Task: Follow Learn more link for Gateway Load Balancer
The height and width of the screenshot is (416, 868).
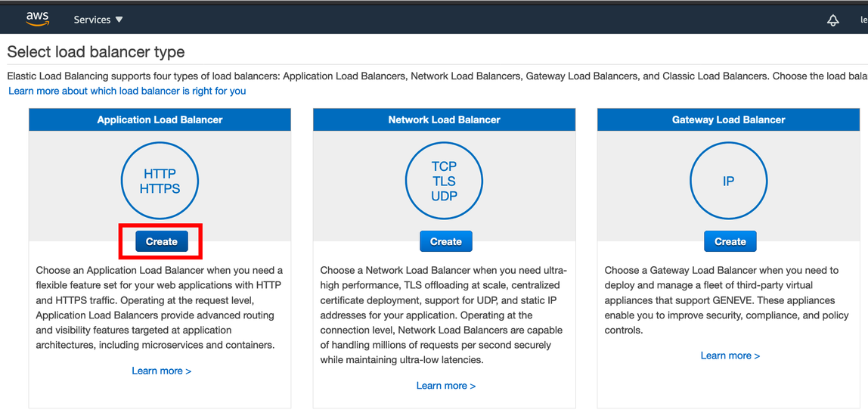Action: (730, 355)
